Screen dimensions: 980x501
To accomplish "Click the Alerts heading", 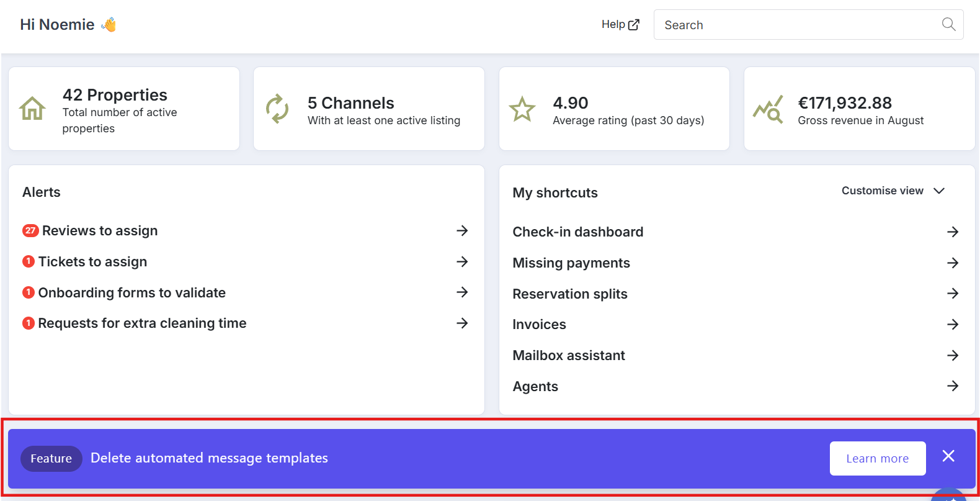I will 42,192.
